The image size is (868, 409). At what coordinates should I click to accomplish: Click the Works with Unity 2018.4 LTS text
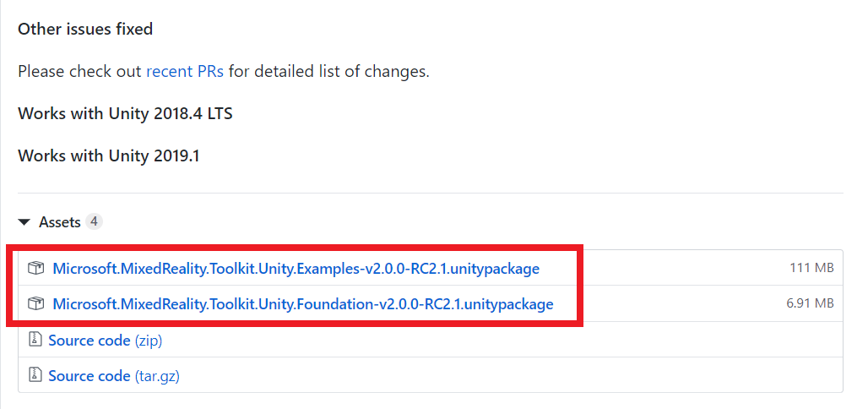[x=125, y=113]
